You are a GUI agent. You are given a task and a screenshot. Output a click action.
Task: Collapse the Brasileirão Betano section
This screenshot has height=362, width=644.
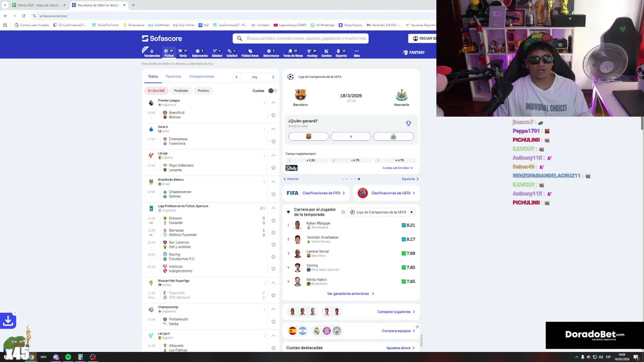tap(273, 182)
